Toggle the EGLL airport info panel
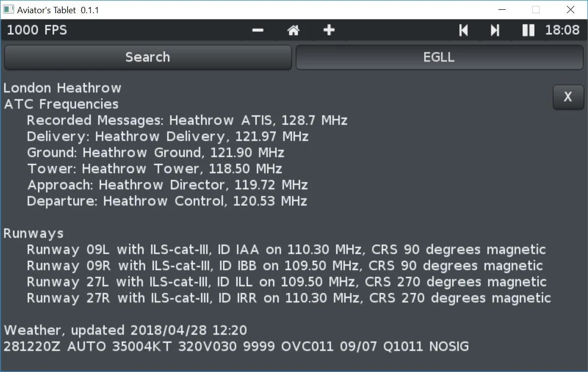The image size is (588, 372). [x=438, y=57]
